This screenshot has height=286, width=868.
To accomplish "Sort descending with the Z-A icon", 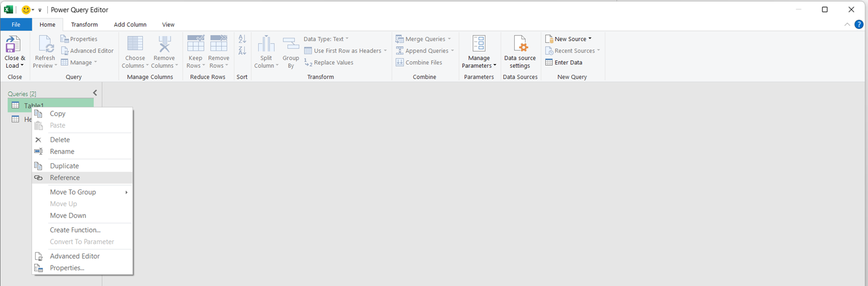I will click(242, 50).
